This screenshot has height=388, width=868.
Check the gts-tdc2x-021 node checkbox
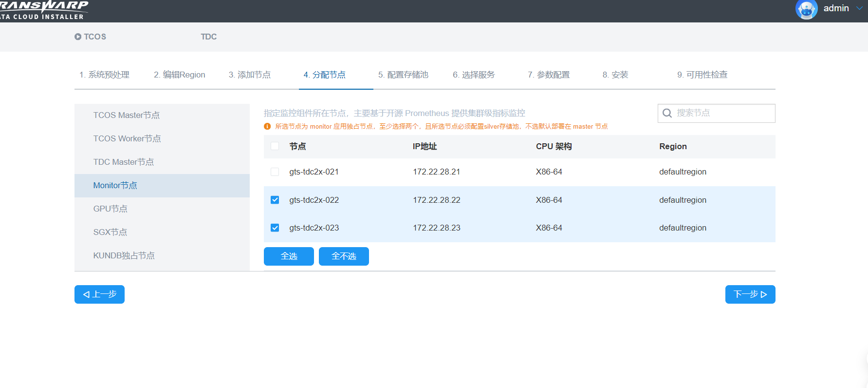pyautogui.click(x=275, y=172)
